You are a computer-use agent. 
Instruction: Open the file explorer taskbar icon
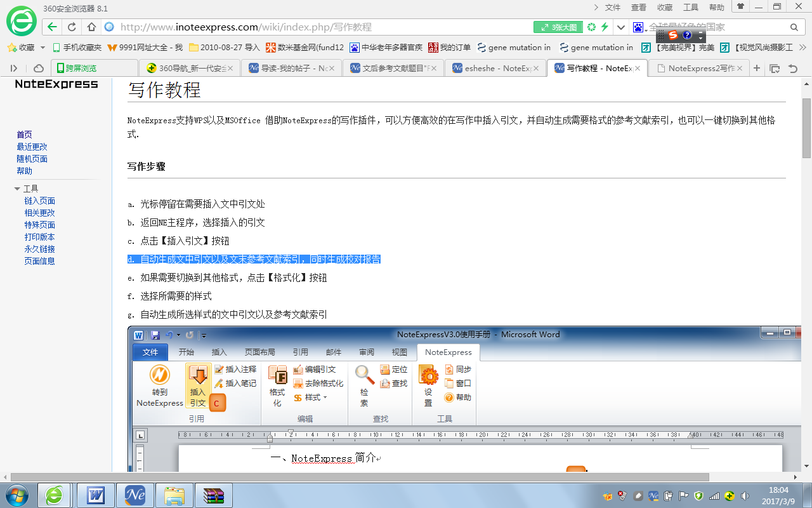coord(174,495)
